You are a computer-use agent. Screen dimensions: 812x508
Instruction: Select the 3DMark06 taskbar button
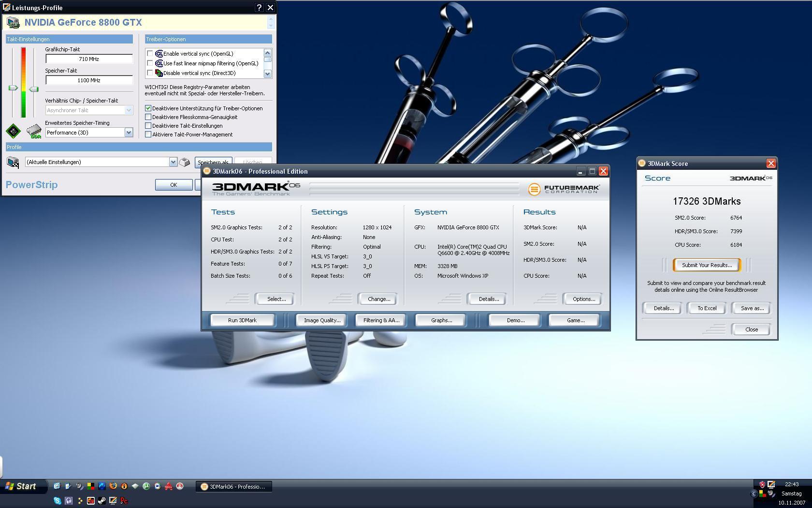[234, 487]
